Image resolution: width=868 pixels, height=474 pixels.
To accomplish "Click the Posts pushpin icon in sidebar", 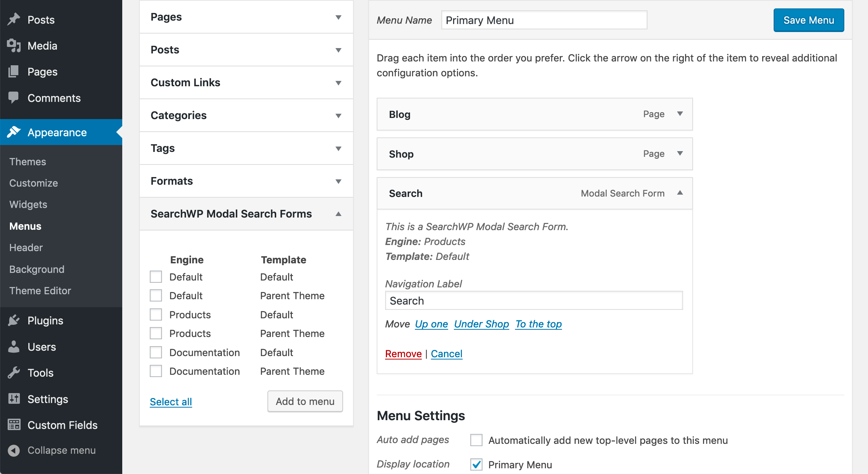I will (14, 19).
